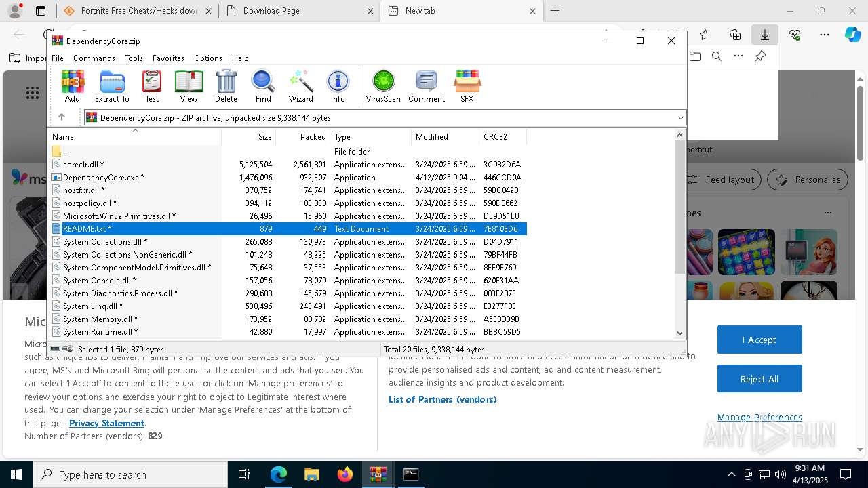The image size is (868, 488).
Task: Click the Extract To toolbar icon
Action: tap(112, 86)
